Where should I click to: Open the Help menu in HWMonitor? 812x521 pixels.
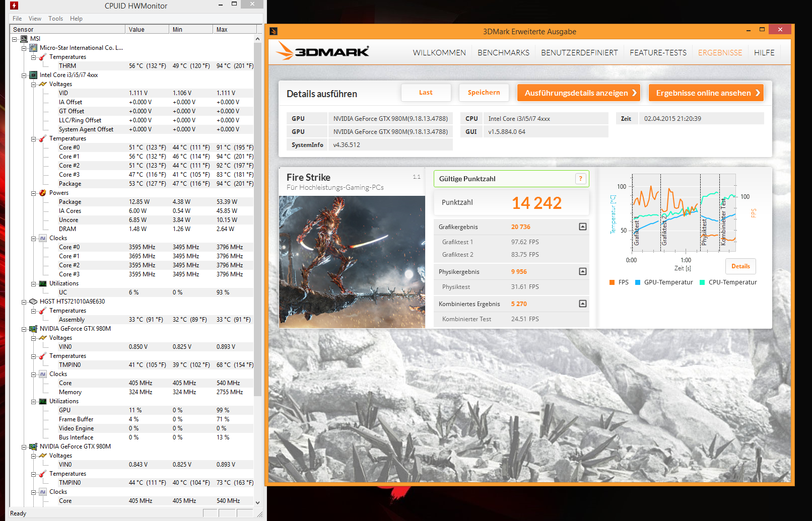pos(77,19)
